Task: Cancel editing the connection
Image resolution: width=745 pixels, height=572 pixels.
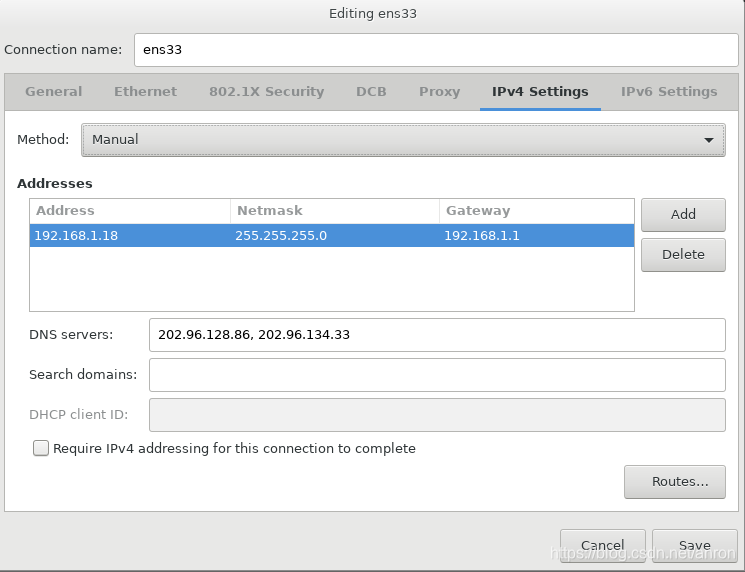Action: 602,545
